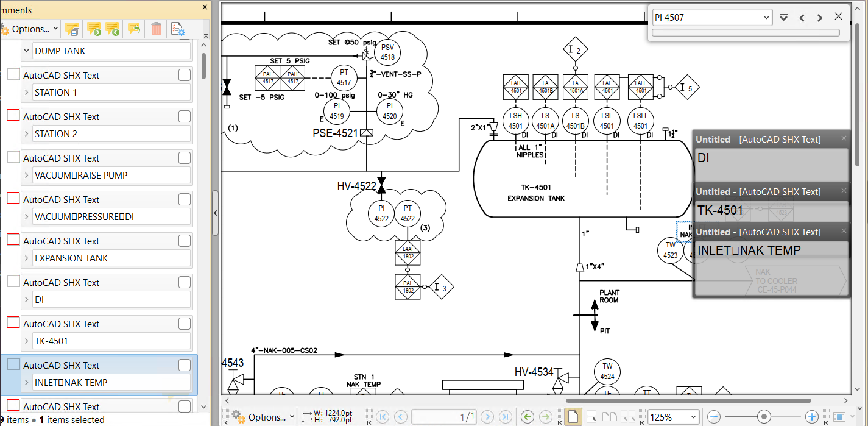Expand the INLET NAK TEMP comment arrow
Image resolution: width=868 pixels, height=426 pixels.
click(26, 383)
